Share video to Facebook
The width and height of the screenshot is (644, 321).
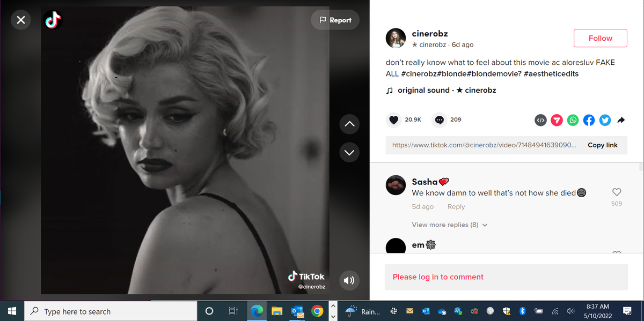click(x=589, y=120)
